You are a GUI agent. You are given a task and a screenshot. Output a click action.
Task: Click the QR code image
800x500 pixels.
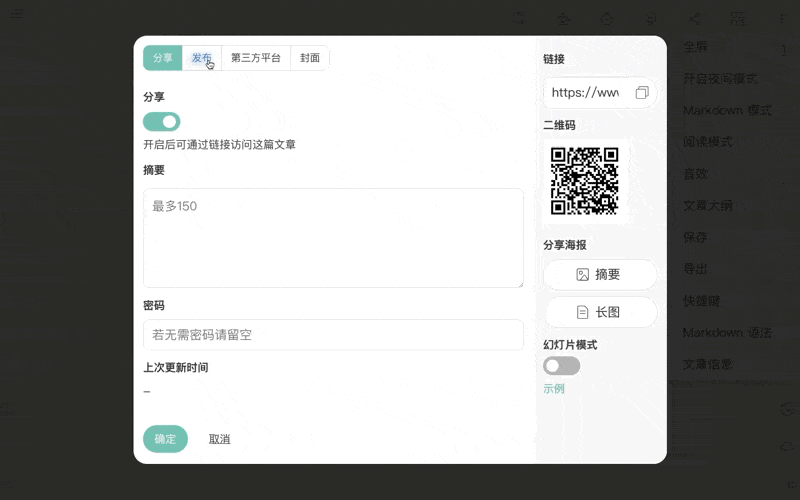(x=585, y=181)
